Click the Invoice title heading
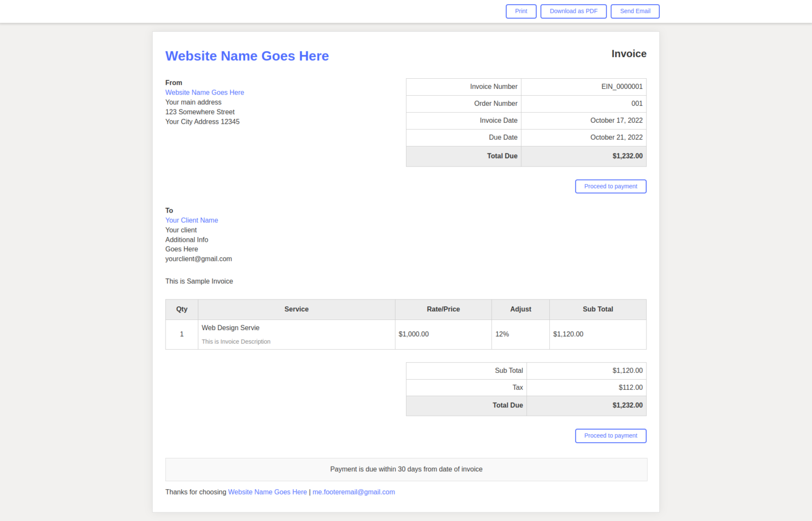Screen dimensions: 812x521 pyautogui.click(x=629, y=53)
